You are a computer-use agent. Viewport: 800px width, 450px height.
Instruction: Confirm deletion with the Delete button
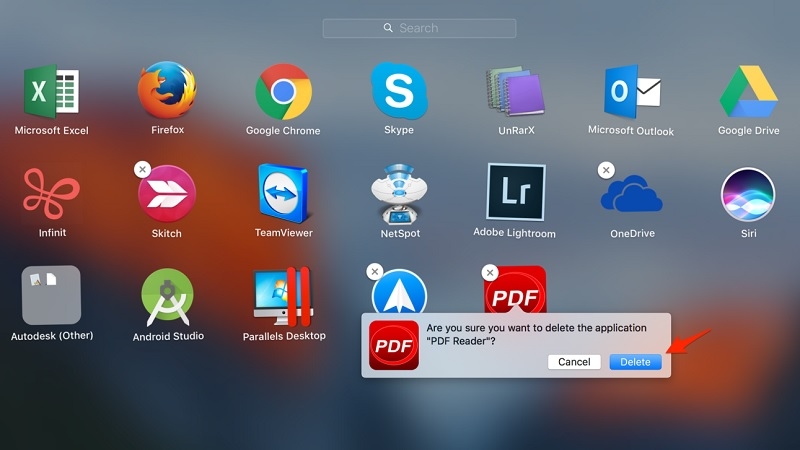(x=635, y=362)
